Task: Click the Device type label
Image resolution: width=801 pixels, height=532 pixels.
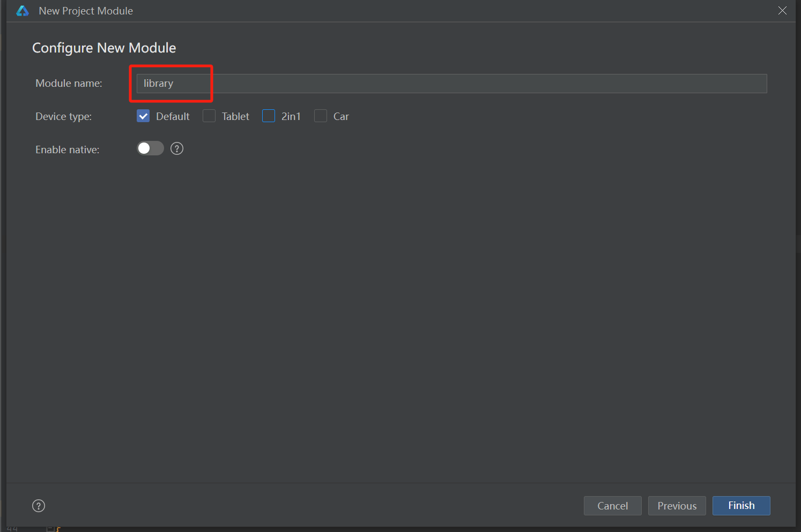Action: pyautogui.click(x=63, y=116)
